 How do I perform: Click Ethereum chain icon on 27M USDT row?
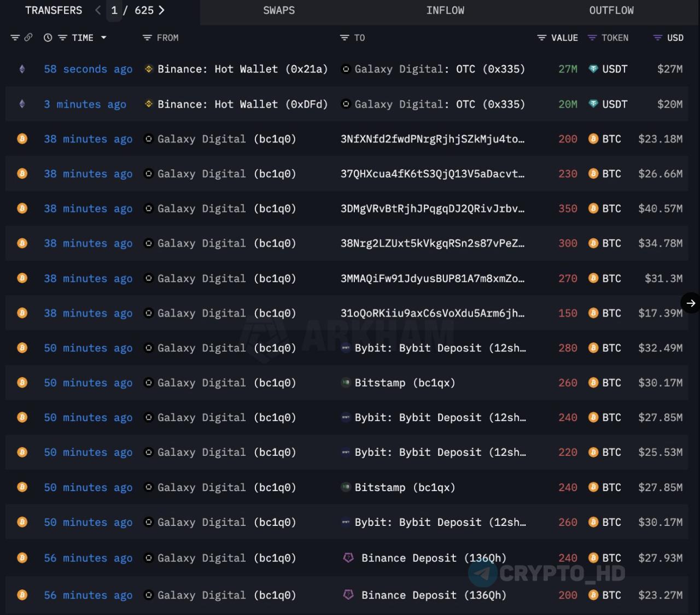pos(22,69)
